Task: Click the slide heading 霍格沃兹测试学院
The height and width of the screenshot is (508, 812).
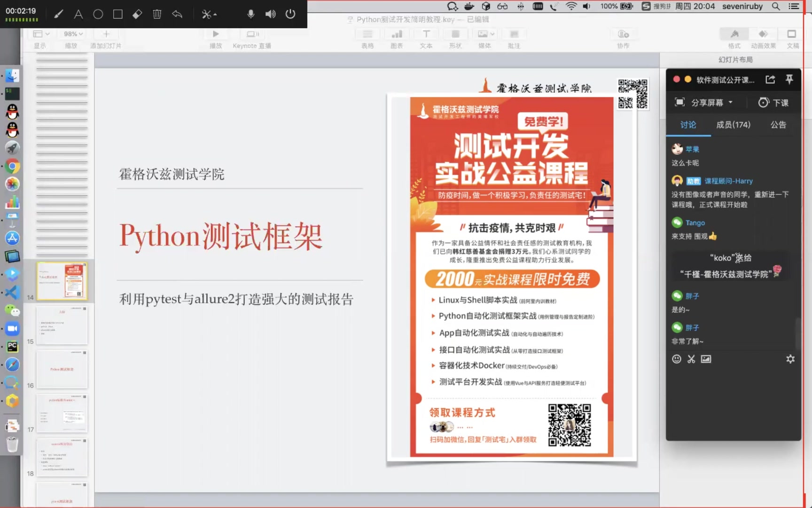Action: click(172, 175)
